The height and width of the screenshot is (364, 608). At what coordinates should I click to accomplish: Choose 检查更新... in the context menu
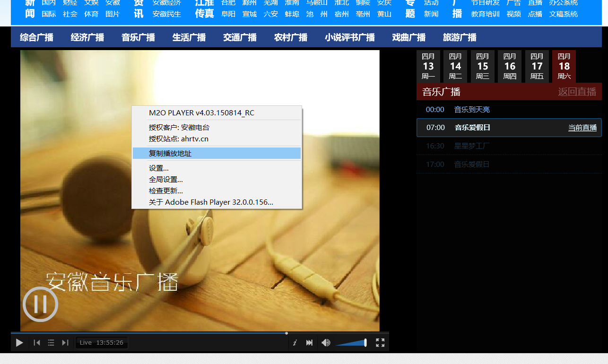click(x=217, y=191)
